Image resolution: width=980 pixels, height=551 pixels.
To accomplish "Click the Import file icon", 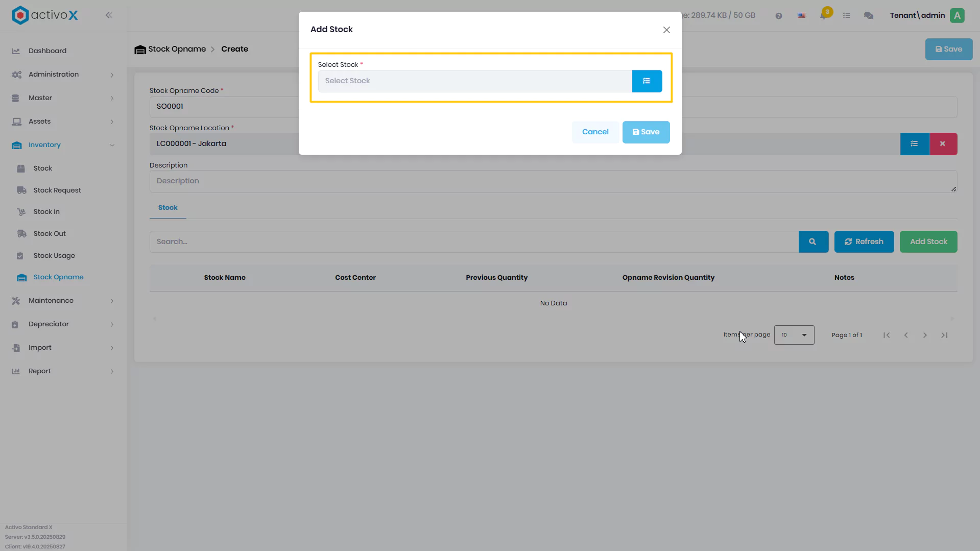I will click(x=16, y=348).
